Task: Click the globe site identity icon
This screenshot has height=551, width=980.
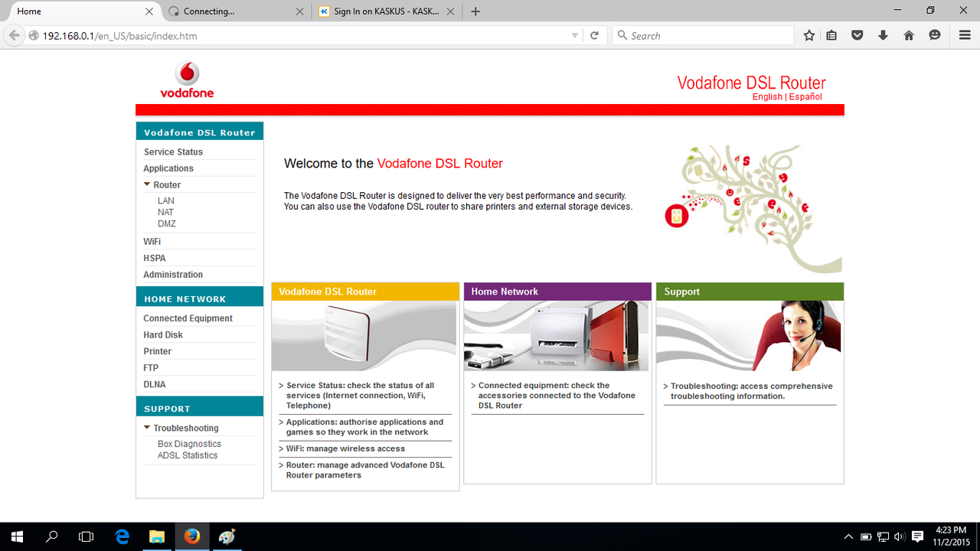Action: [34, 35]
